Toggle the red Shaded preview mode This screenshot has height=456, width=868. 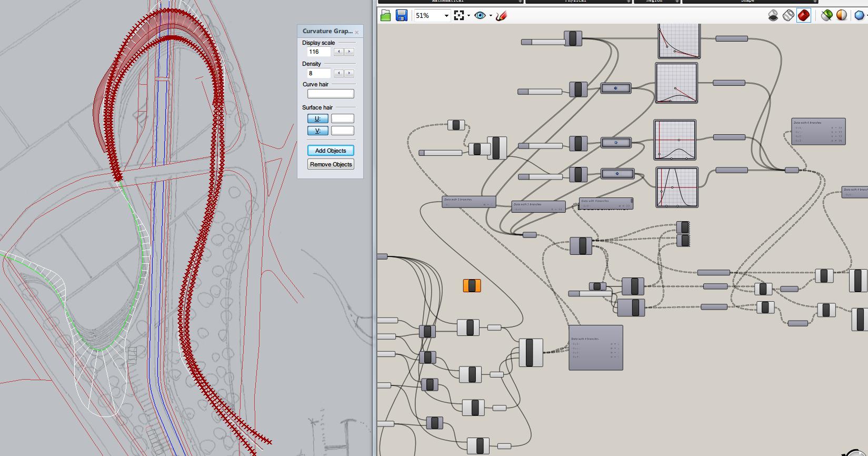click(804, 16)
